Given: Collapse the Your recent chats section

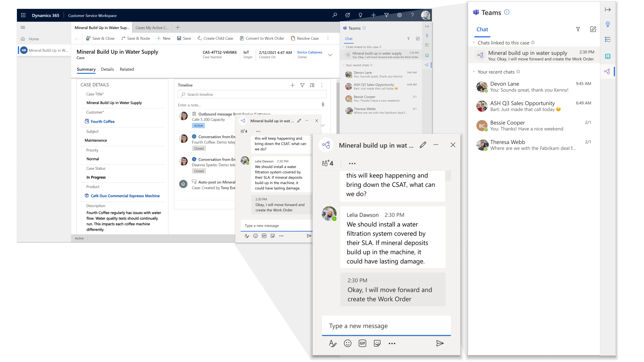Looking at the screenshot, I should [x=474, y=72].
